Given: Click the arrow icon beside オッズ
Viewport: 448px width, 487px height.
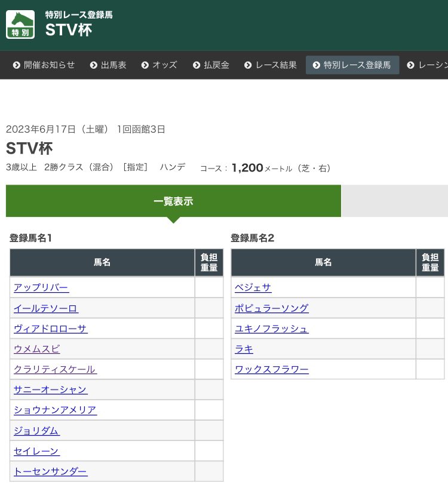Looking at the screenshot, I should coord(145,65).
